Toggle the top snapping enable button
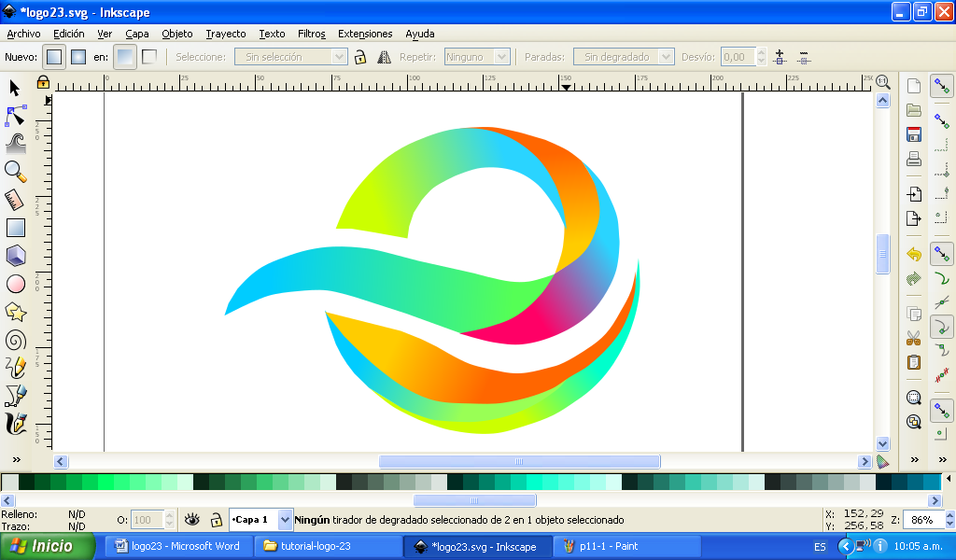This screenshot has height=560, width=956. coord(941,86)
